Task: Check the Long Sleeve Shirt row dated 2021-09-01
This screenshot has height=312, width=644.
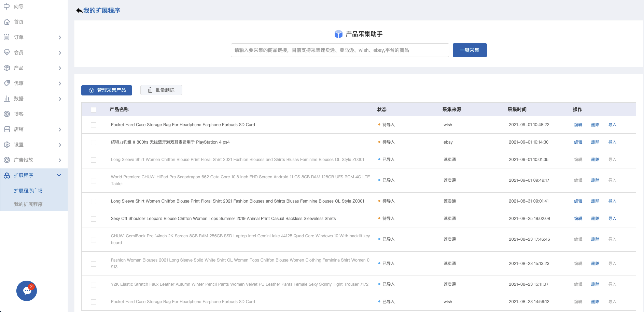Action: pos(94,160)
